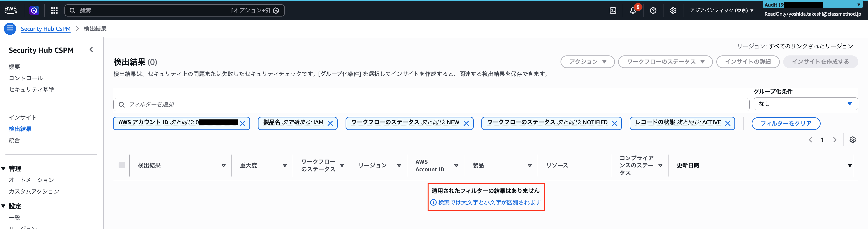Open コントロール in the sidebar
This screenshot has width=868, height=229.
point(26,78)
